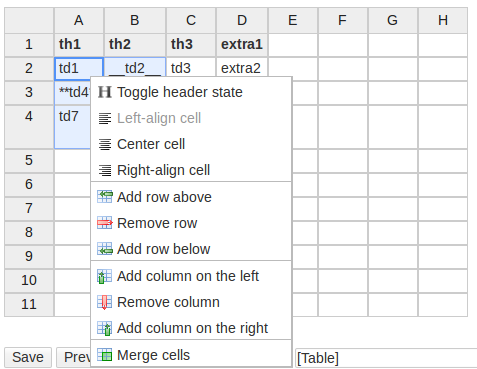
Task: Click the cell containing extra2
Action: pyautogui.click(x=242, y=68)
